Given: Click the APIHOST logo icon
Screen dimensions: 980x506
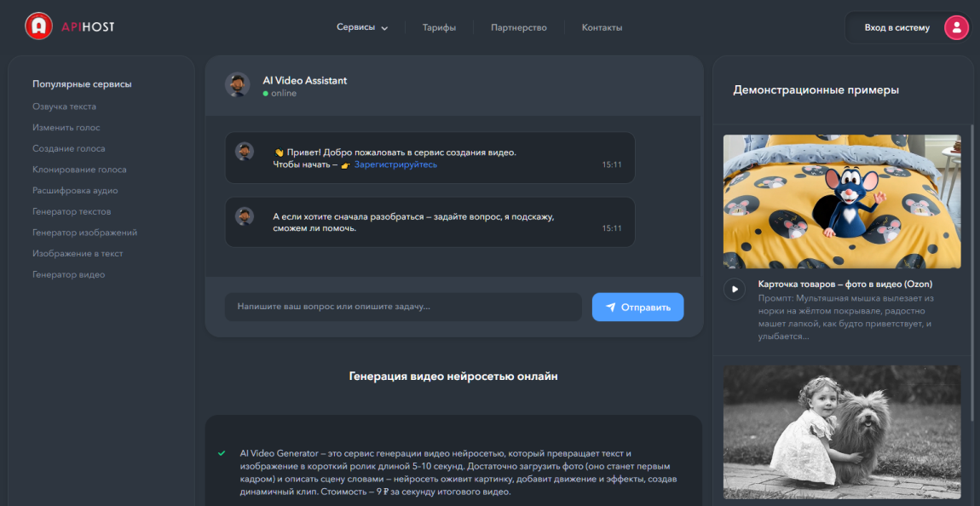Looking at the screenshot, I should coord(38,27).
